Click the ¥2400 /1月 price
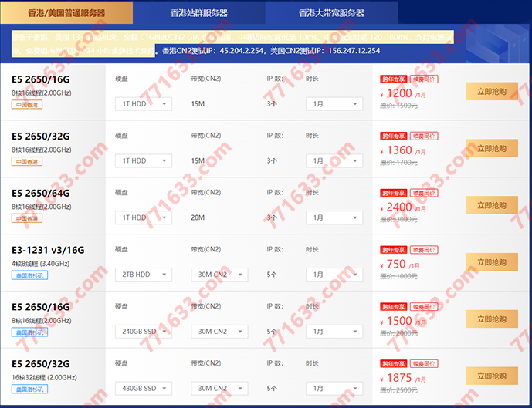This screenshot has height=408, width=532. pos(403,207)
